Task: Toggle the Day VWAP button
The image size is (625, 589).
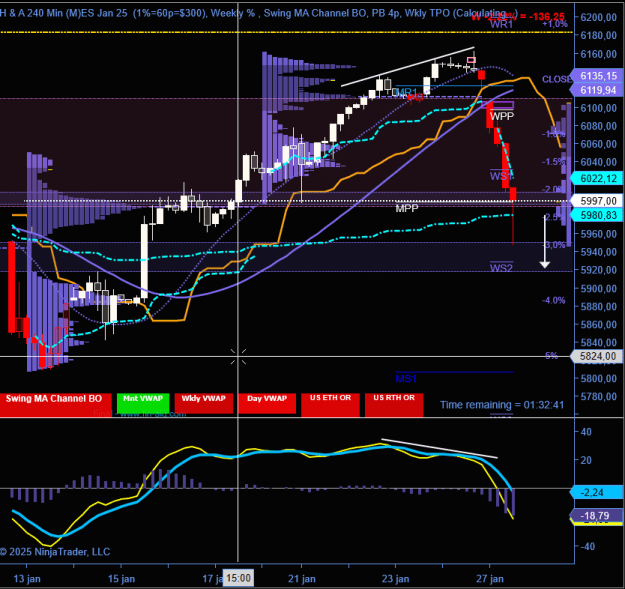Action: [267, 403]
